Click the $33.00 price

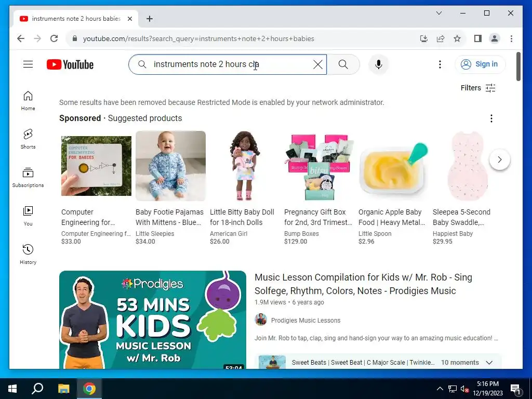pos(71,242)
